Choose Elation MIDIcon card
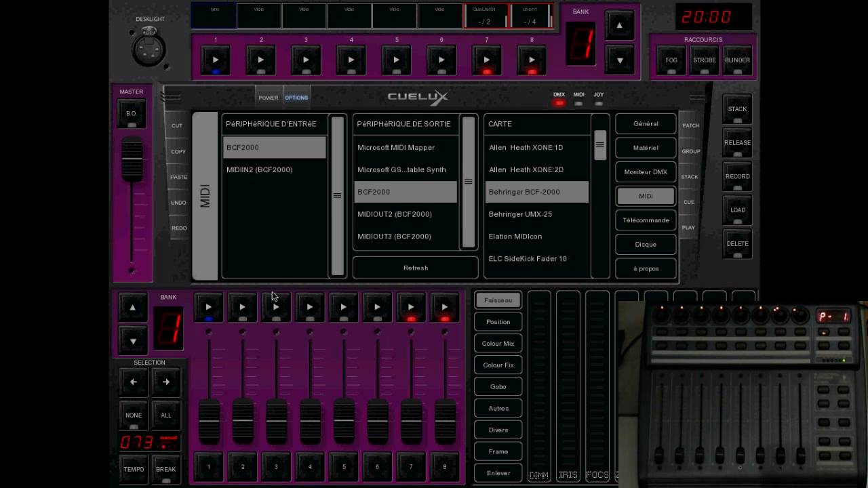 click(537, 237)
